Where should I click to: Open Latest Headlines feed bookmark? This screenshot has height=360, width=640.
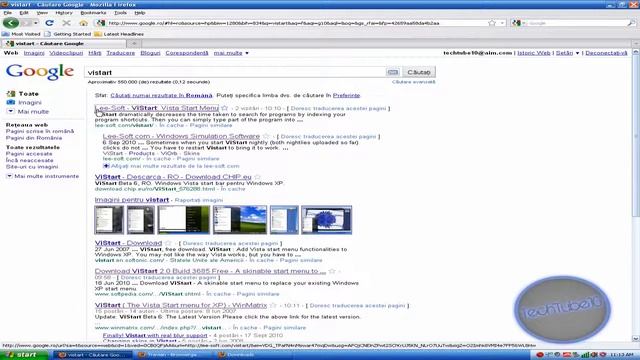point(119,34)
